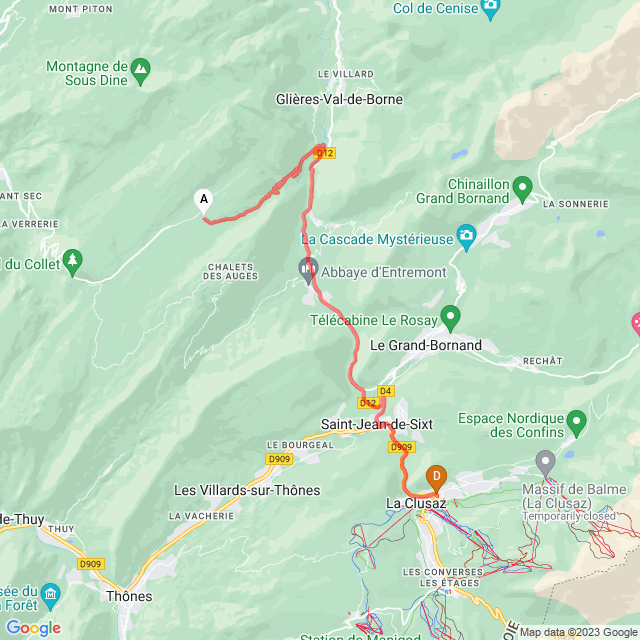
Task: Click the Massif de Balme grey pin
Action: [x=545, y=464]
